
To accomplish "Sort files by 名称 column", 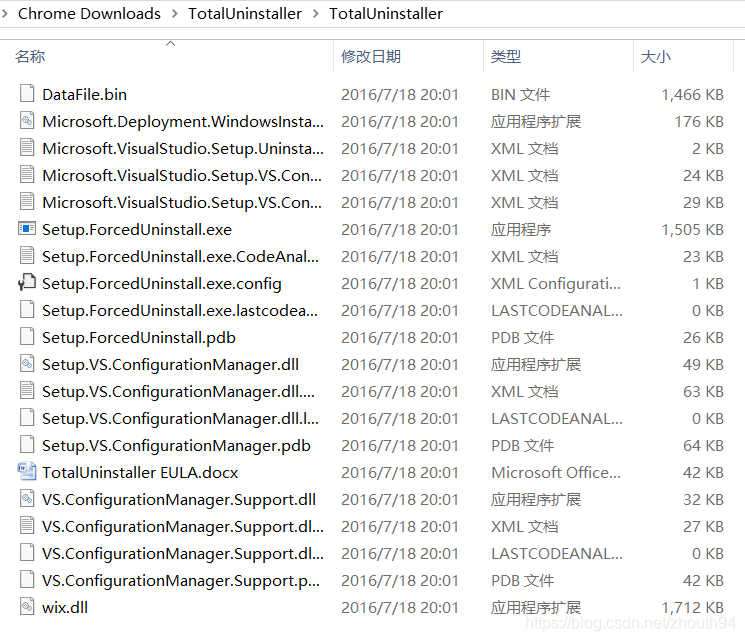I will point(30,57).
